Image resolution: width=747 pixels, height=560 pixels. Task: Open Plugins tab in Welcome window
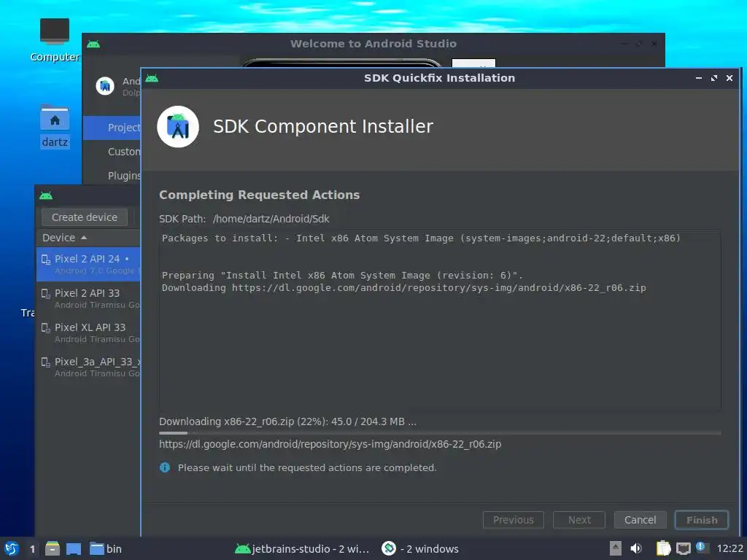112,176
